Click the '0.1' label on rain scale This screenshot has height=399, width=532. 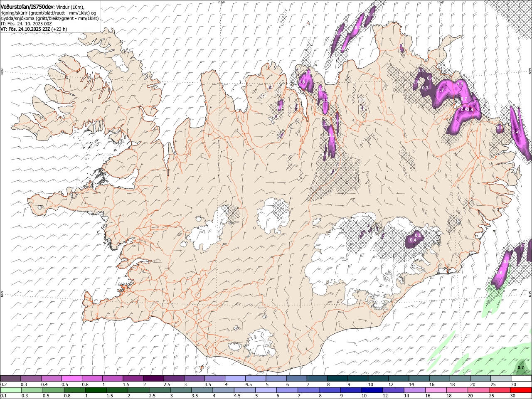(3, 396)
